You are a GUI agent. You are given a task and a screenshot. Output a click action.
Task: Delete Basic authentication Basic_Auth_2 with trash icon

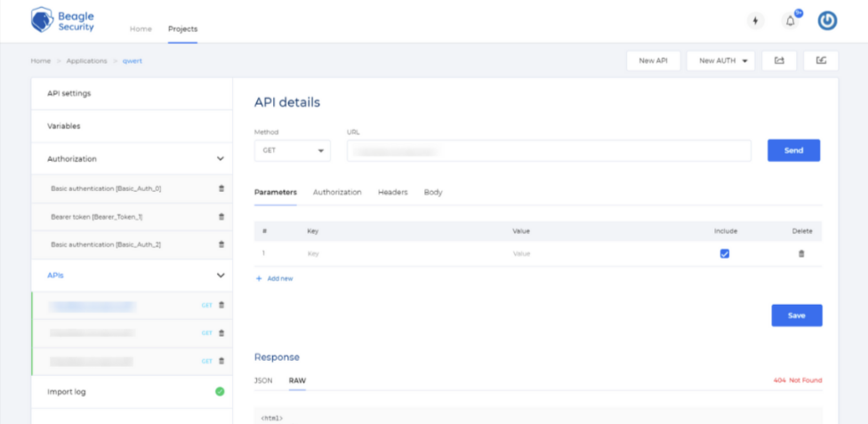tap(221, 244)
